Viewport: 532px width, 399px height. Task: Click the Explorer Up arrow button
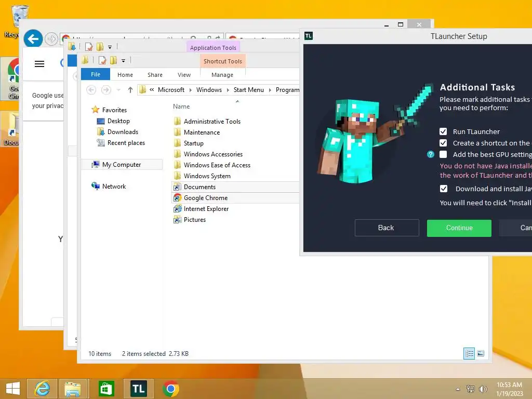click(x=130, y=89)
